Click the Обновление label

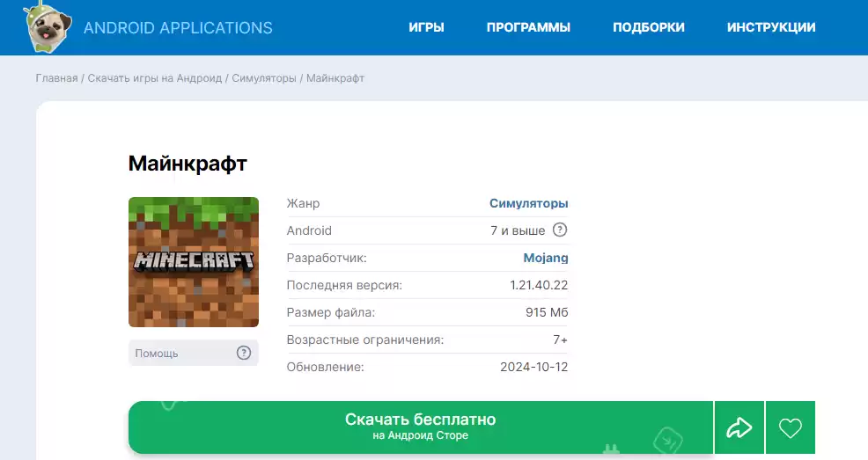tap(325, 367)
